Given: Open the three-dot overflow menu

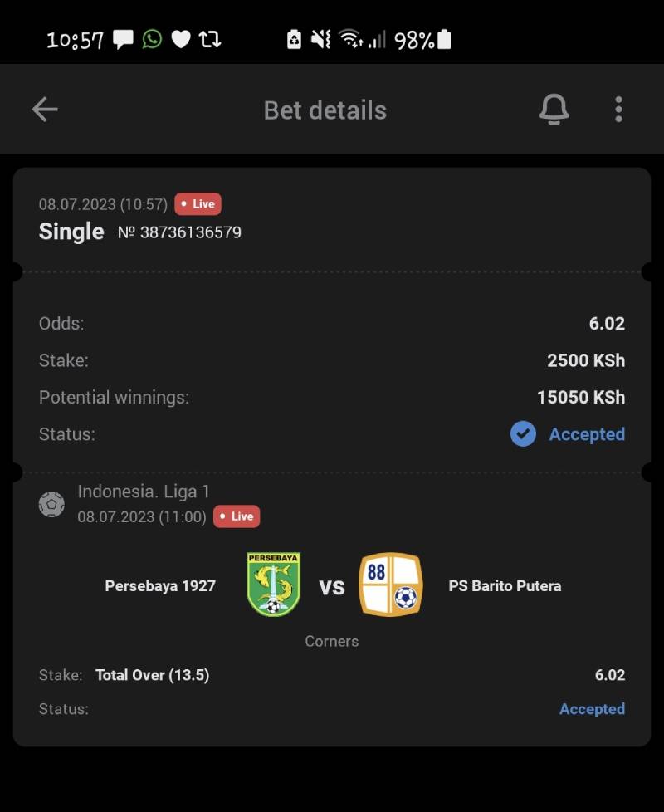Looking at the screenshot, I should click(x=618, y=110).
